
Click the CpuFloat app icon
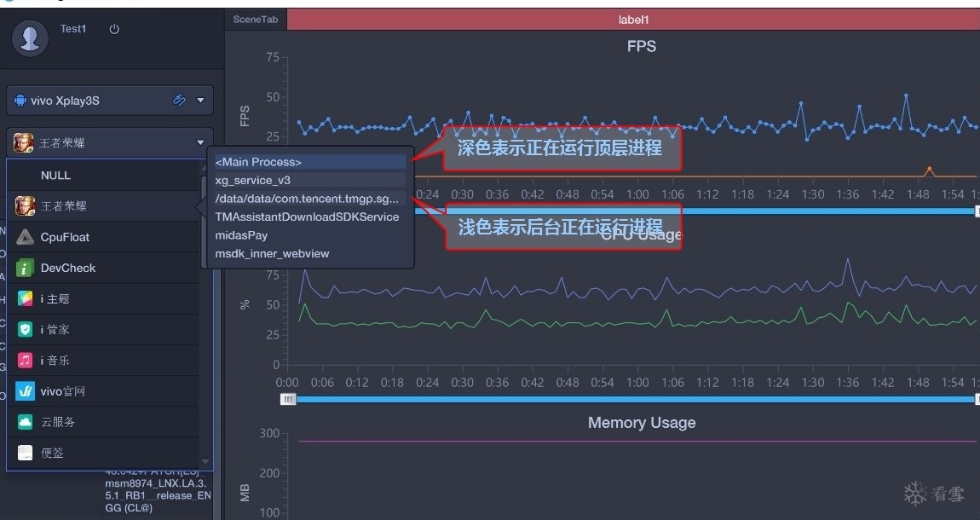(x=25, y=237)
